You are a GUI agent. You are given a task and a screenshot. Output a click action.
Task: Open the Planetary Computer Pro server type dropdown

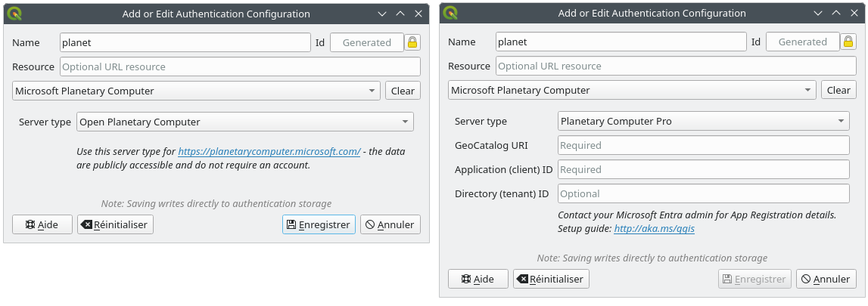704,121
